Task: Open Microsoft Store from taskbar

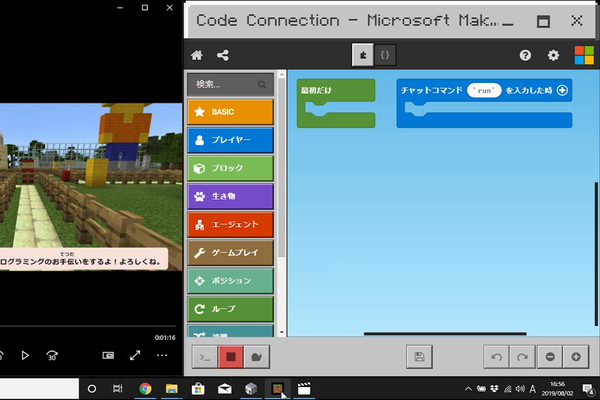Action: click(x=198, y=389)
